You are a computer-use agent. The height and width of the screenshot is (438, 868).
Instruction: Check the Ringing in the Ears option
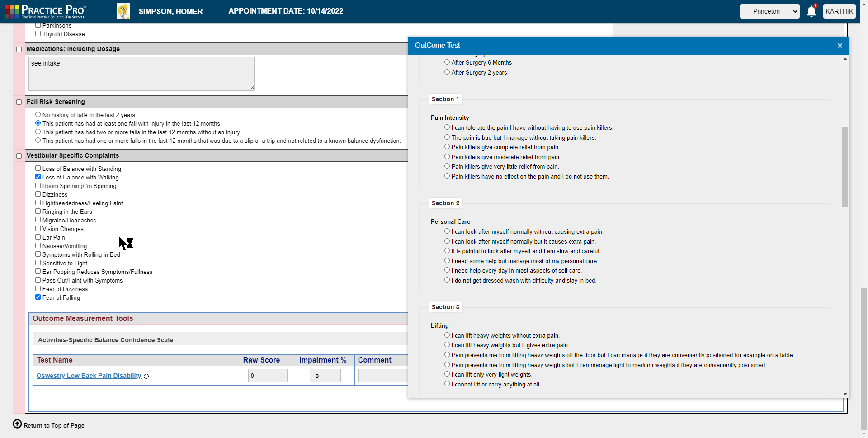(38, 211)
